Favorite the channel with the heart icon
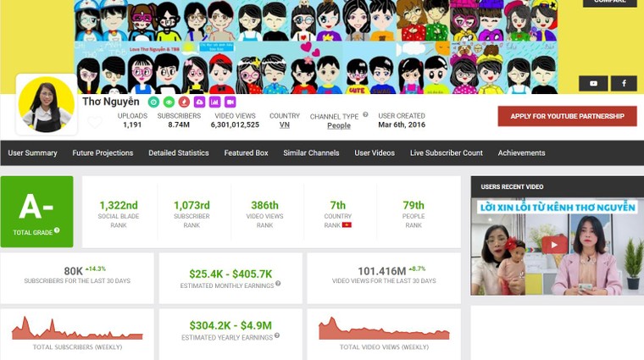Image resolution: width=644 pixels, height=360 pixels. click(x=95, y=122)
